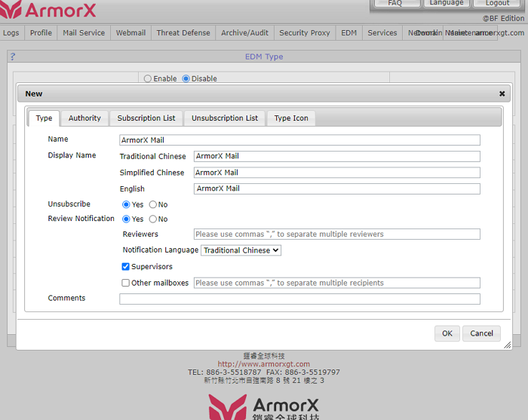Click the Comments text field
528x420 pixels.
pyautogui.click(x=299, y=299)
